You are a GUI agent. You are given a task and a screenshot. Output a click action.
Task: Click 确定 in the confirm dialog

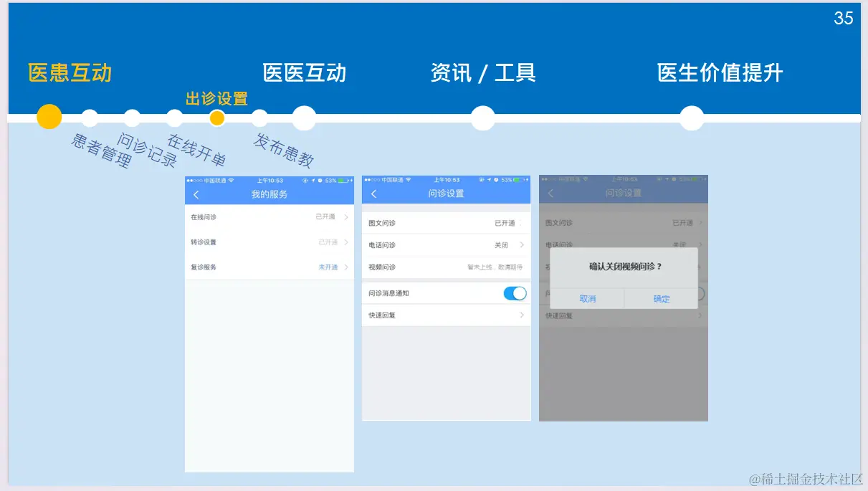662,299
